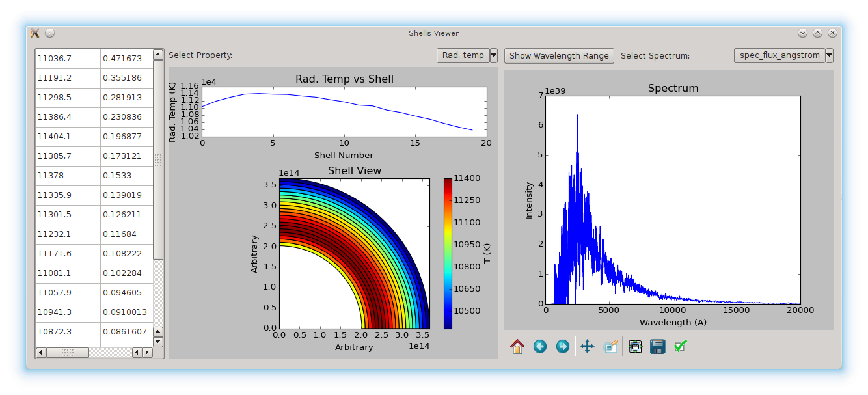
Task: Select table cell 11298.5
Action: (68, 98)
